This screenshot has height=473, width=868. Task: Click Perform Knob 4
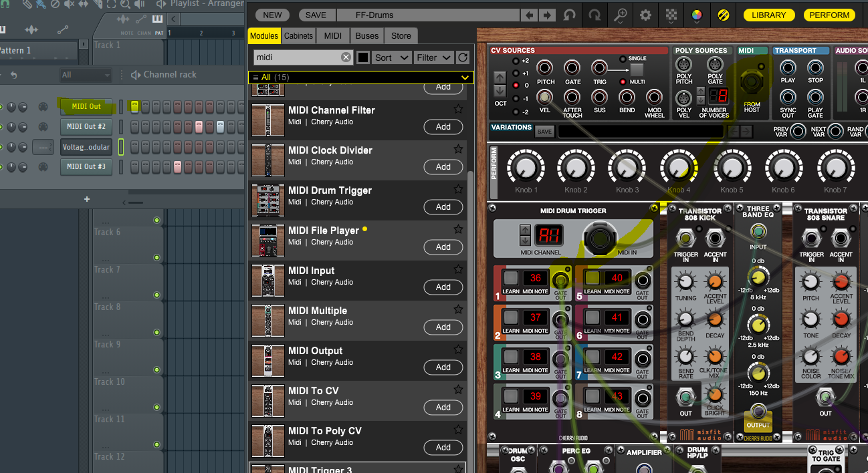[x=678, y=166]
